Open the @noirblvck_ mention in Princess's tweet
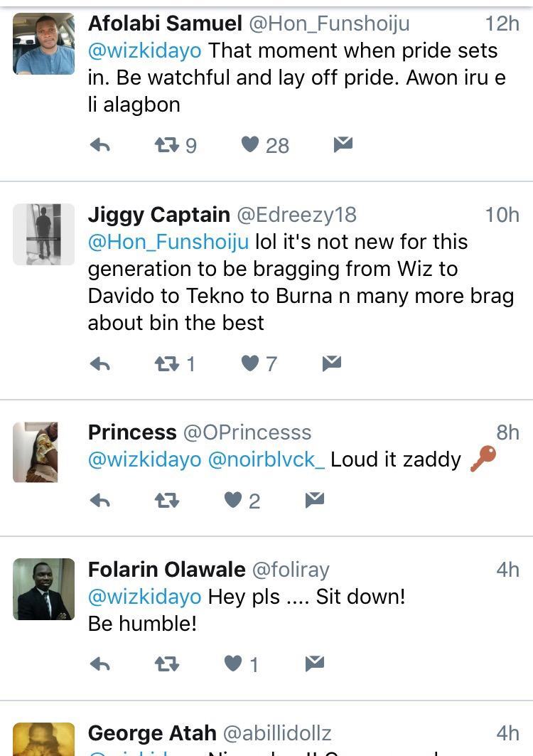The width and height of the screenshot is (533, 756). (x=266, y=459)
